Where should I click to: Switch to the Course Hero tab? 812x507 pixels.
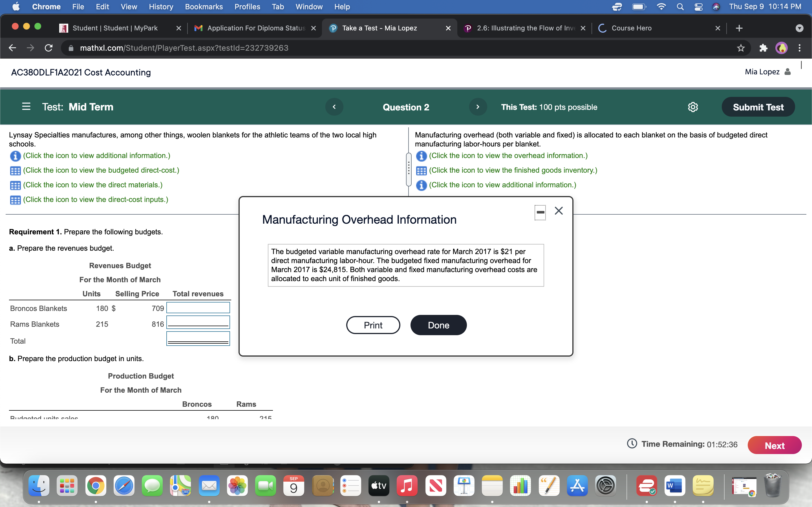632,28
